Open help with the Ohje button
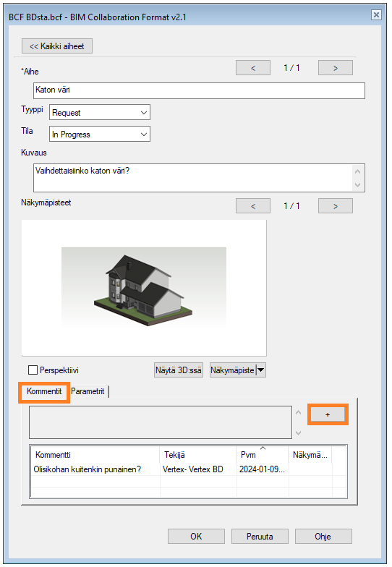 coord(323,537)
